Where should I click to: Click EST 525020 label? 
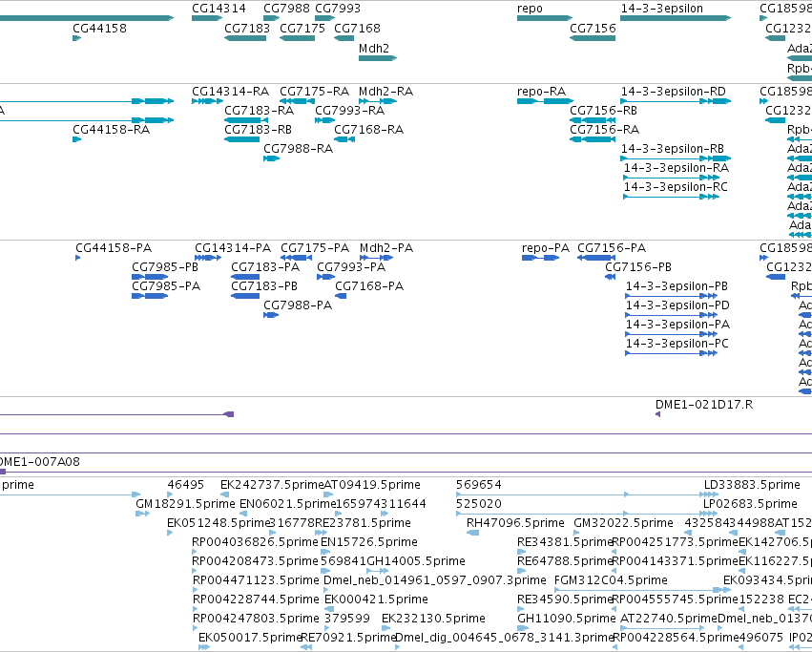[478, 504]
